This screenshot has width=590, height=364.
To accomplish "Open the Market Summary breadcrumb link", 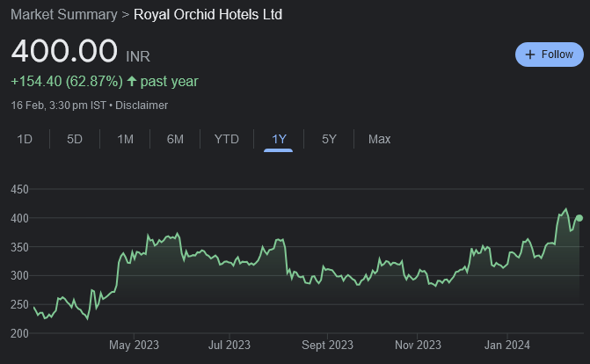I will 64,15.
